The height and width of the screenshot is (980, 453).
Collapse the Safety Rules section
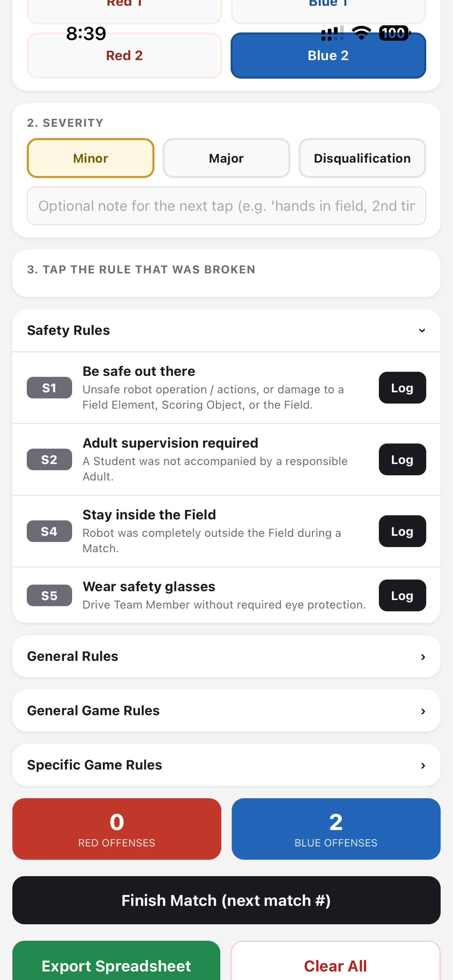tap(226, 330)
